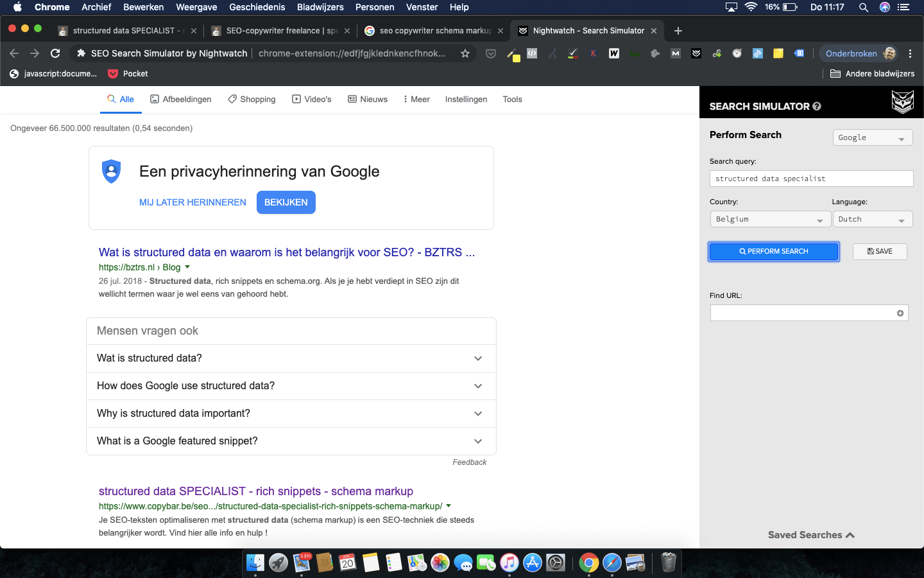Expand 'What is a Google featured snippet?'

tap(291, 441)
